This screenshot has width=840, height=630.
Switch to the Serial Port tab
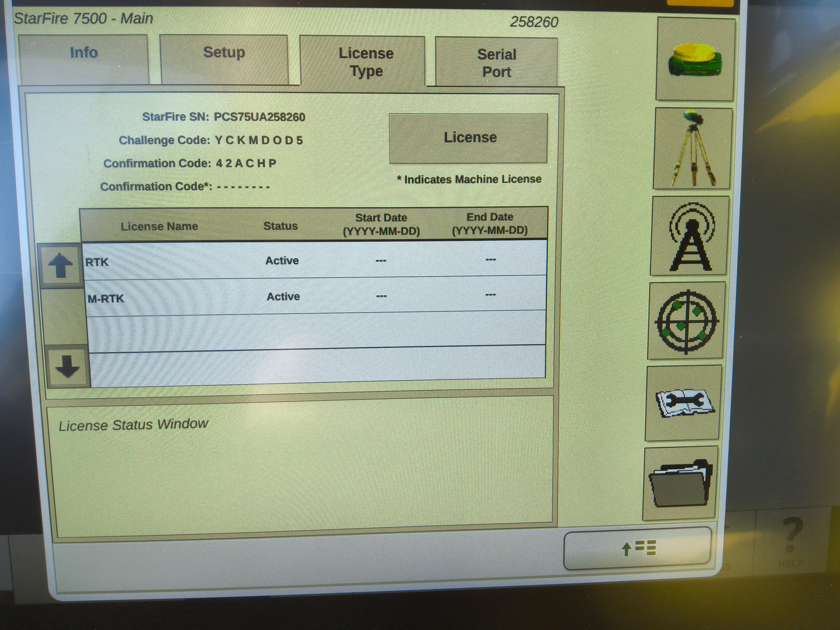pos(496,63)
